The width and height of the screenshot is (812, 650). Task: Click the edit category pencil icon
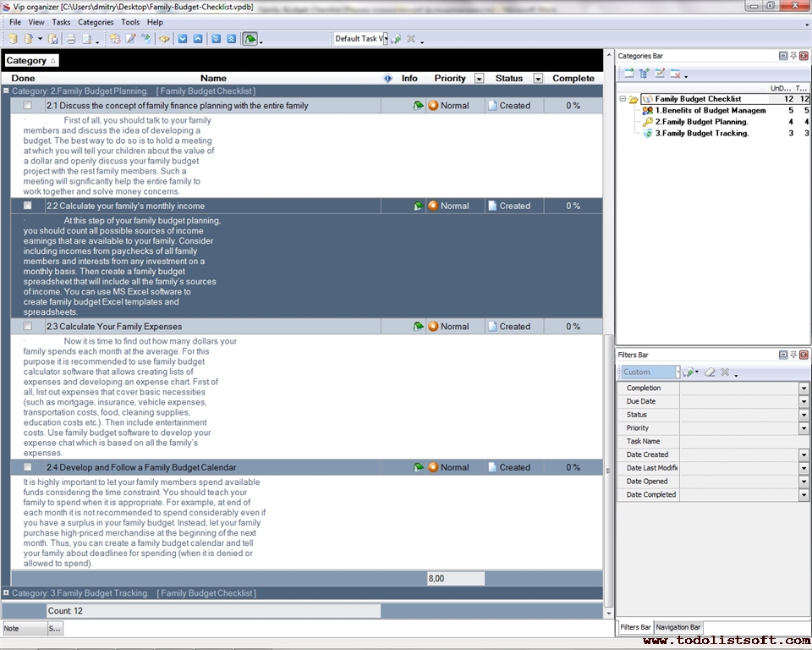coord(660,74)
